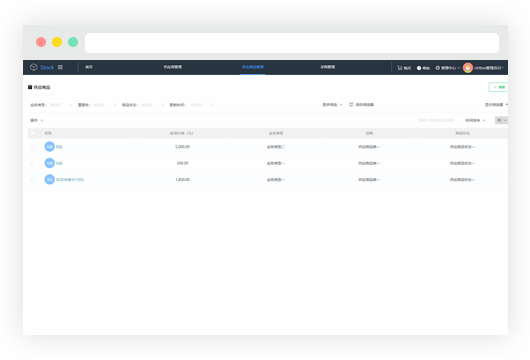Click the Stock cube logo icon
The image size is (530, 360).
coord(33,67)
